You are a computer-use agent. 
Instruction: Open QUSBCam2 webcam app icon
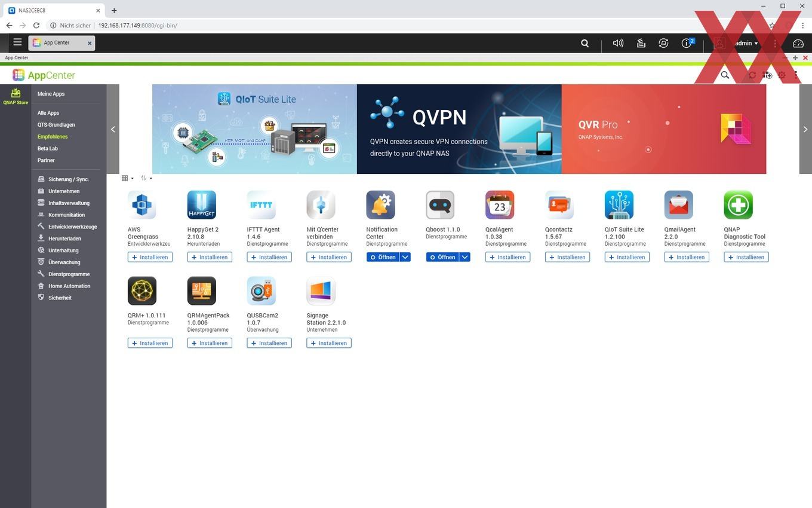pyautogui.click(x=262, y=291)
